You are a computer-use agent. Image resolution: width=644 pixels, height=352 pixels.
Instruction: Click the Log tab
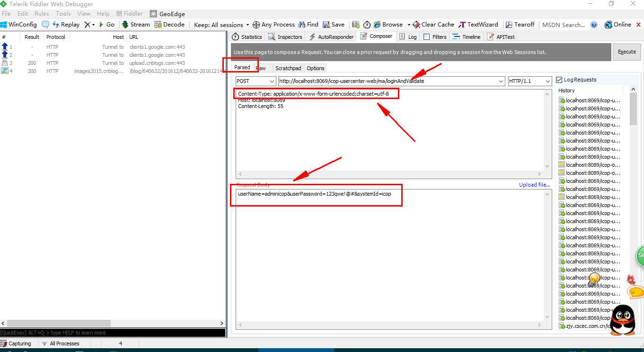click(408, 36)
